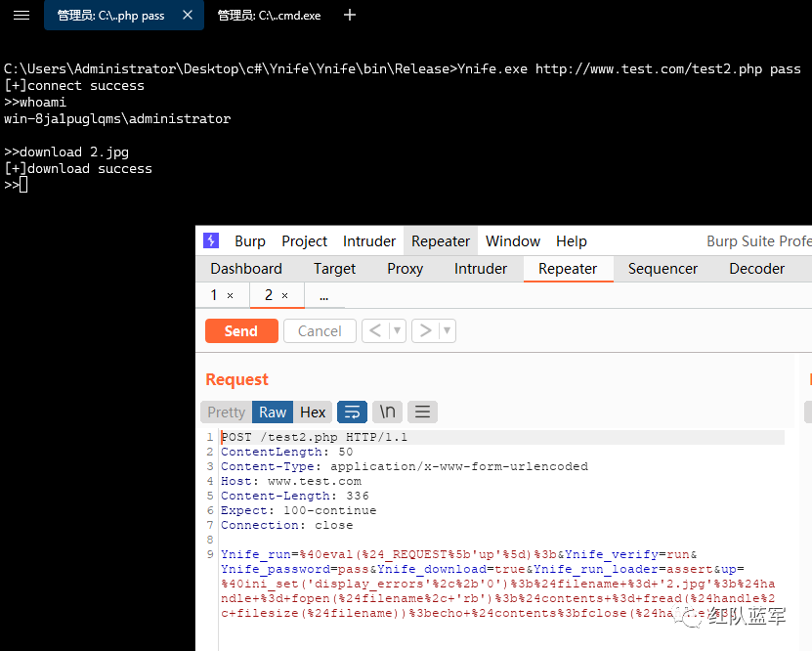Select Repeater request tab 2
812x651 pixels.
(269, 295)
